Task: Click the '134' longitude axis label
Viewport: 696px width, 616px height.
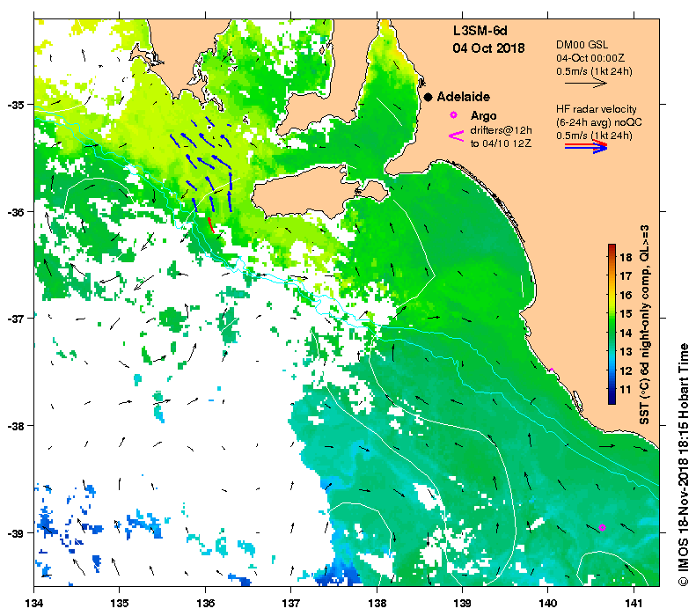Action: tap(34, 603)
